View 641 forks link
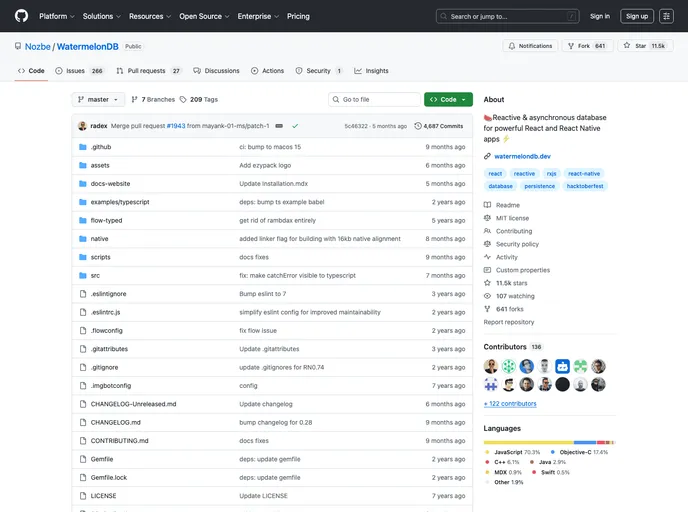 [x=504, y=309]
